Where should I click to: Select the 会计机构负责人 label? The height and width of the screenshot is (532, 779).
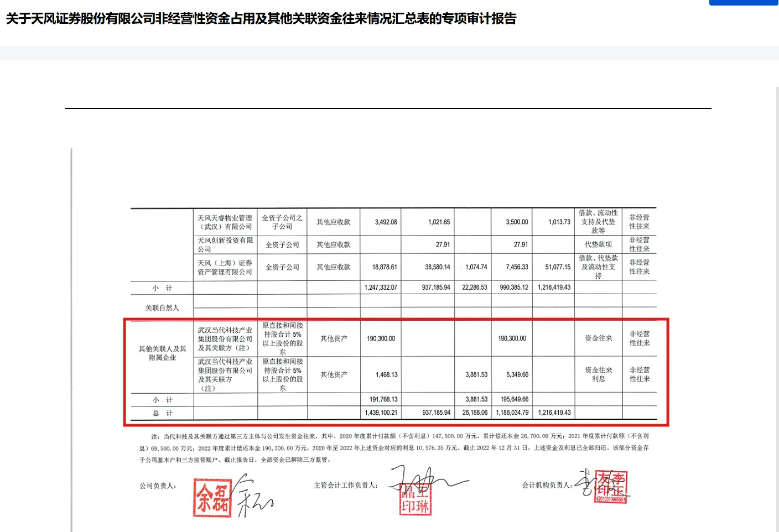tap(548, 485)
